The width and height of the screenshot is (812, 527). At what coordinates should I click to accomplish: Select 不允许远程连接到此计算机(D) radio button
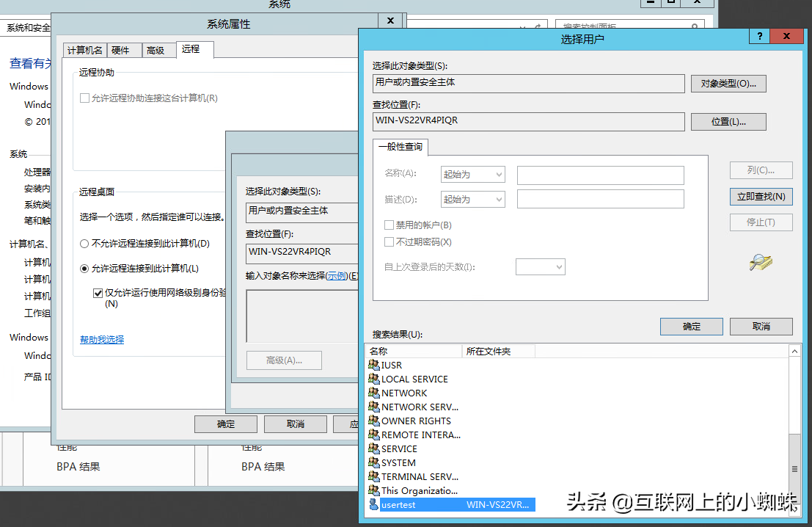(84, 244)
